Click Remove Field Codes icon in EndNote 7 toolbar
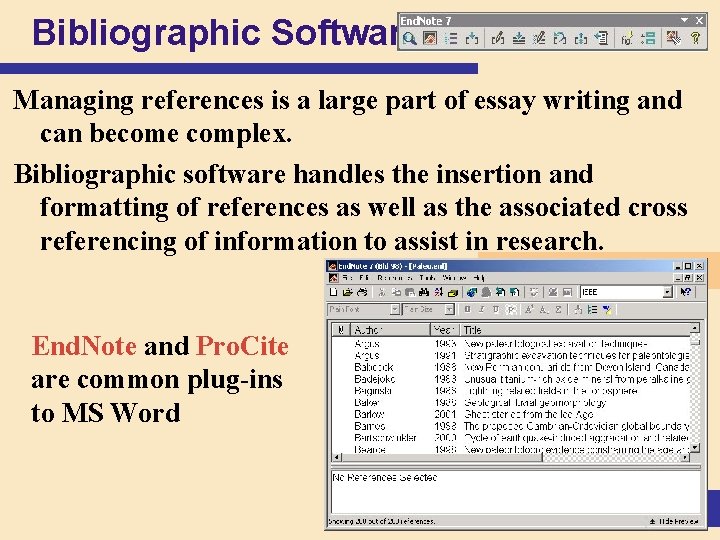720x540 pixels. [581, 39]
